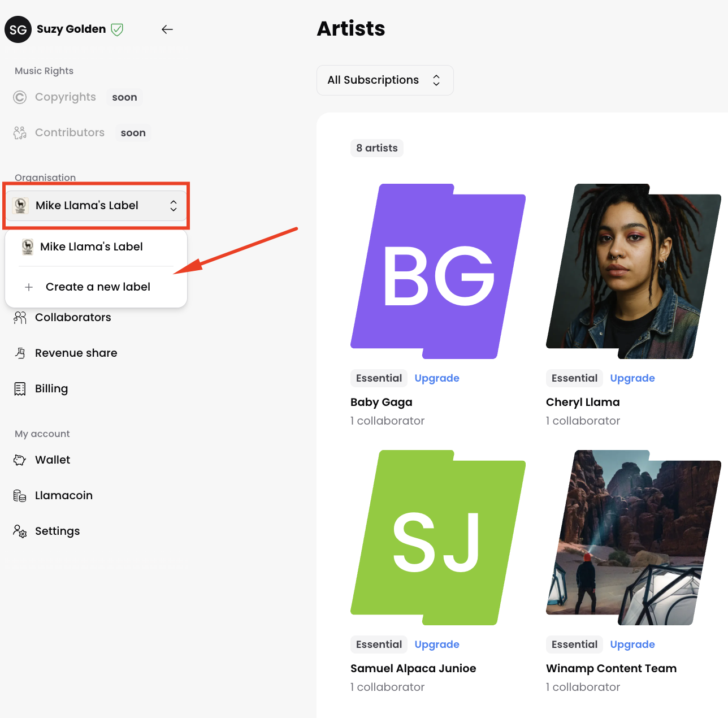
Task: Open the Samuel Alpaca Junioe artist thumbnail
Action: (437, 538)
